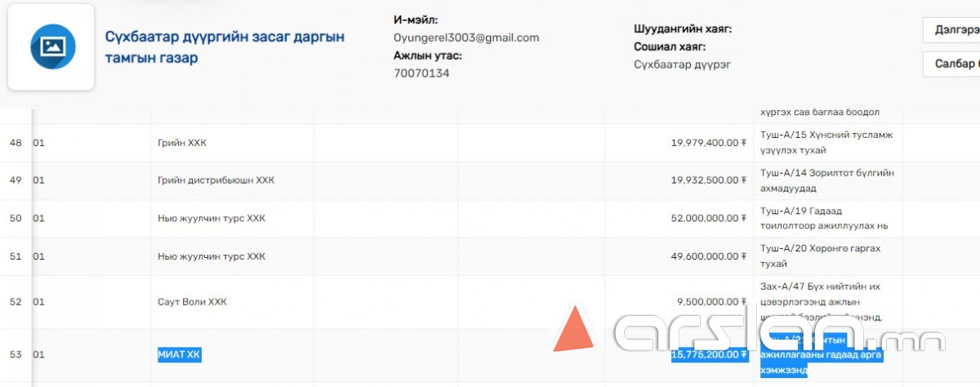Click the Oyungerel3003@gmail.com email address
Viewport: 980px width, 387px height.
pyautogui.click(x=465, y=38)
